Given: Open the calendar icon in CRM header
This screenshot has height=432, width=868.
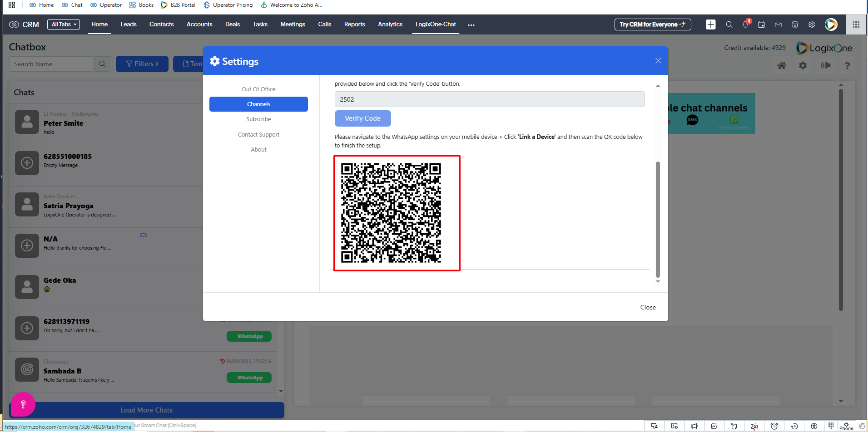Looking at the screenshot, I should coord(762,25).
